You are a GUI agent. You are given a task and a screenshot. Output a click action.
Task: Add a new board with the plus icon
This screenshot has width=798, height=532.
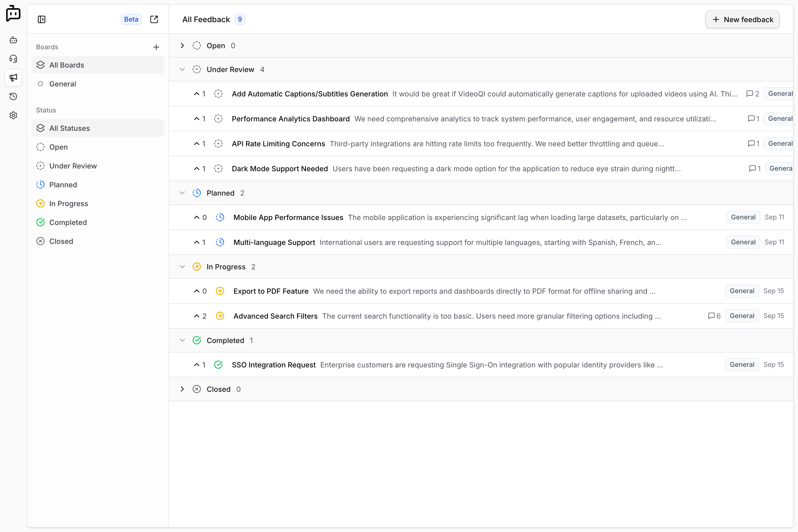click(156, 47)
